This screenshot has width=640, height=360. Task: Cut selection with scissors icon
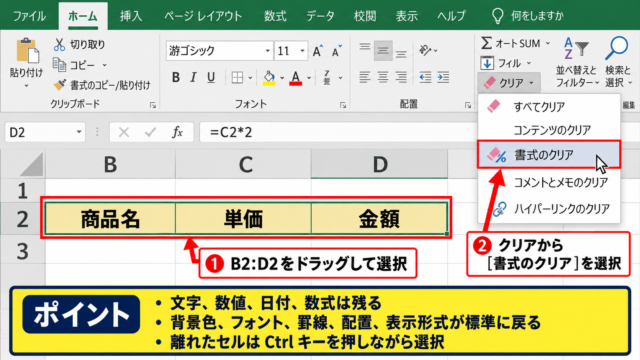click(59, 44)
